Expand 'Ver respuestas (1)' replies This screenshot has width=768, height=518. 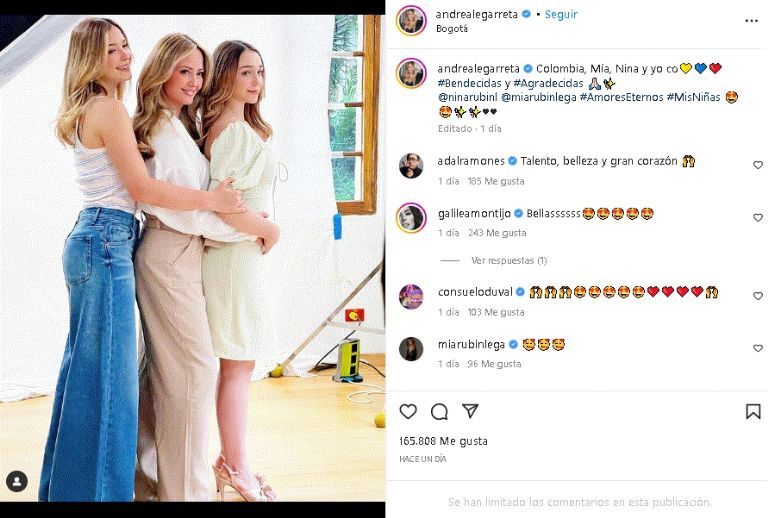click(x=508, y=260)
